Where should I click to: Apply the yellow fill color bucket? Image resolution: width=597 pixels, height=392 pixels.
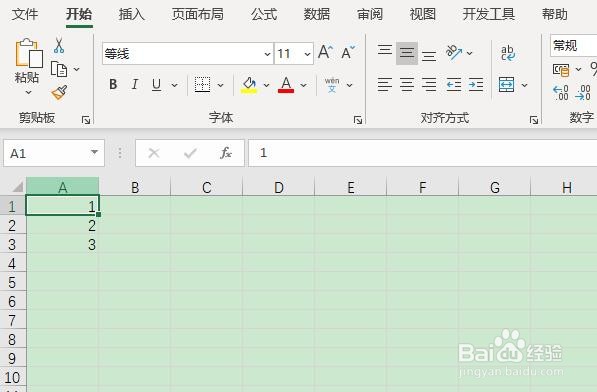(249, 85)
